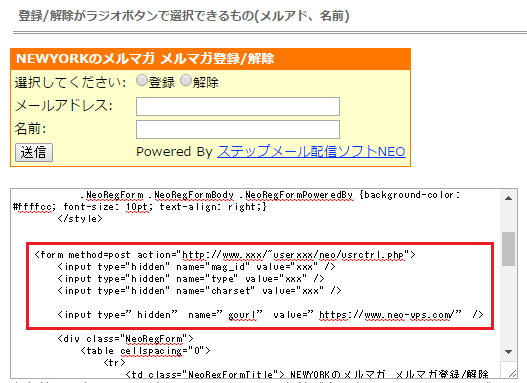Click the table cellspacing="0" line
Screen dimensions: 527x383
(x=145, y=351)
